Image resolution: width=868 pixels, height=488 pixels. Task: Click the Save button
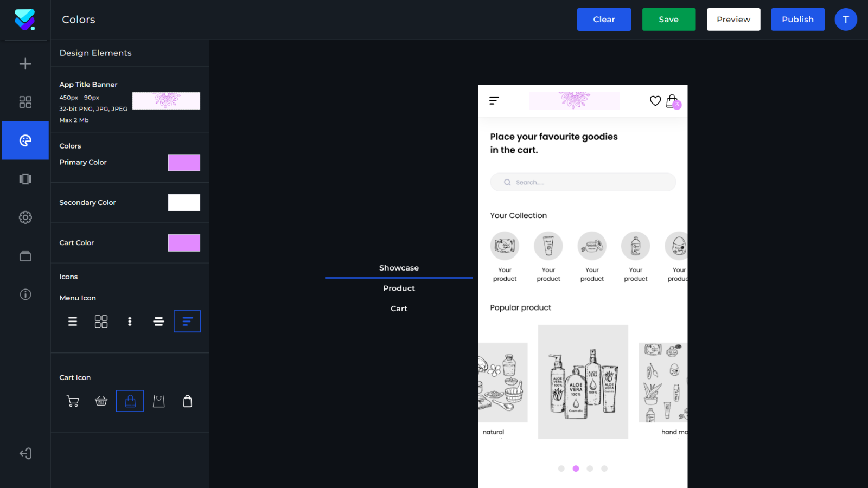coord(668,19)
